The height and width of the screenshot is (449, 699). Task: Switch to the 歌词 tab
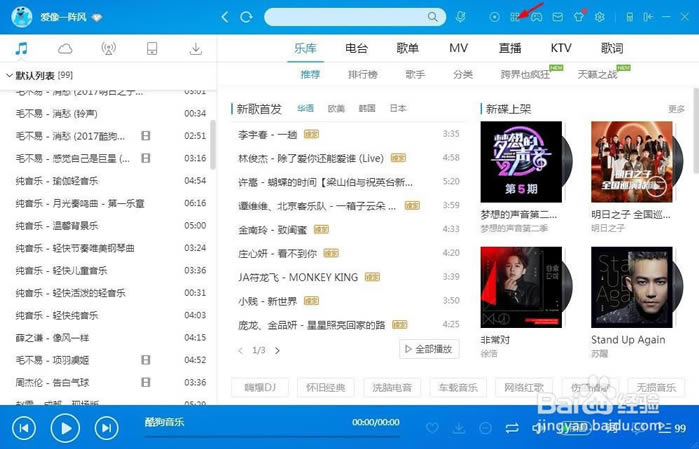coord(612,48)
